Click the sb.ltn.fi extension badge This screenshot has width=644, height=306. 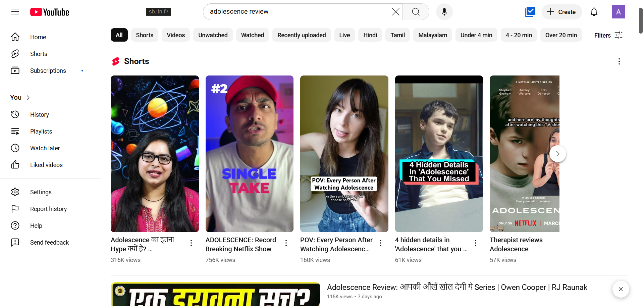(159, 12)
